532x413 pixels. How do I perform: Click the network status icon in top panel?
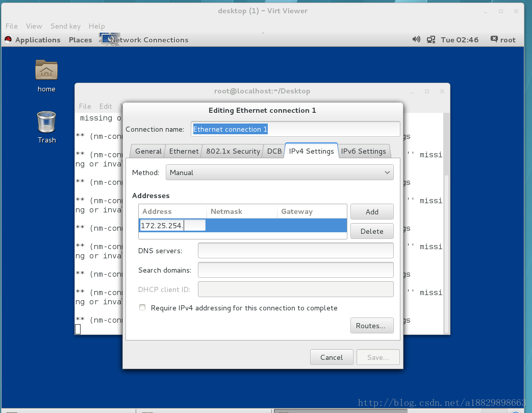[x=431, y=40]
